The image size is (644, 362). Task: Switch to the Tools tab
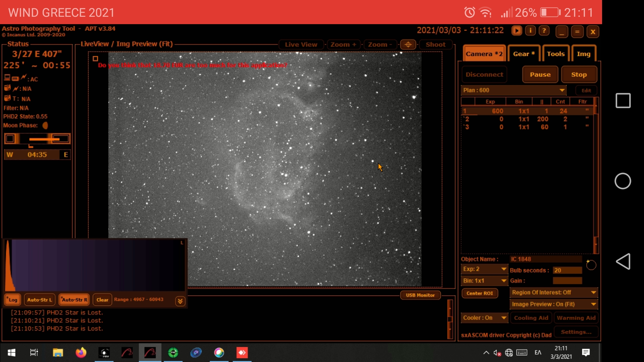555,54
